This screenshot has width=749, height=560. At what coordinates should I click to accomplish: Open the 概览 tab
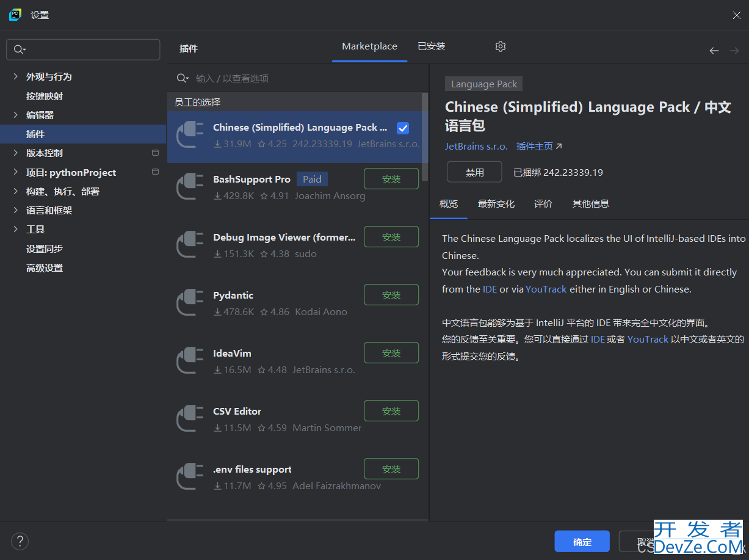[x=449, y=204]
